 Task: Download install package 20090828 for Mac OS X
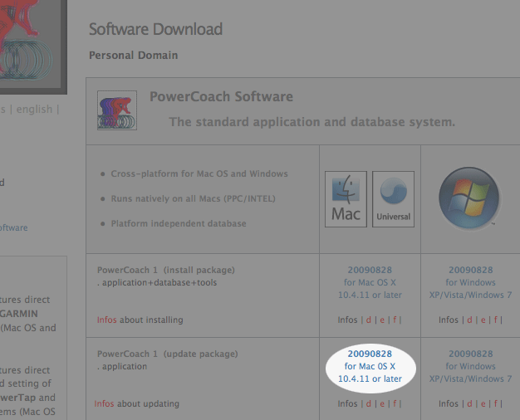370,282
